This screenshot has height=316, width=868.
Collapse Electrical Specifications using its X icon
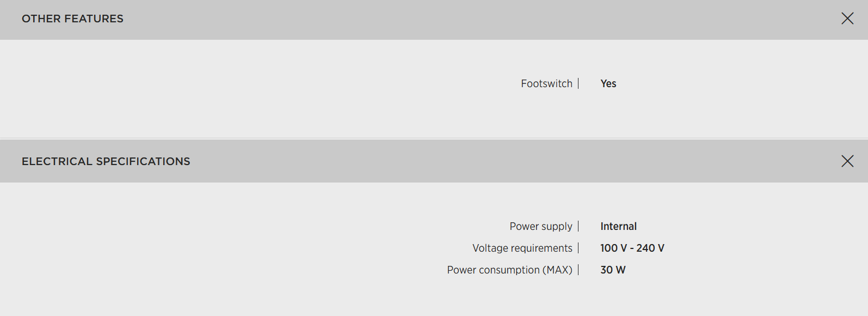coord(847,161)
